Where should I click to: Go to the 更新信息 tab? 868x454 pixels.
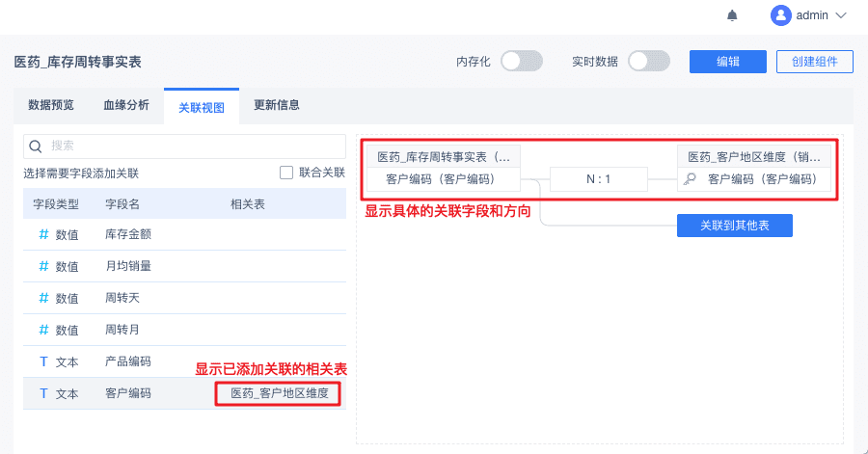click(x=276, y=106)
